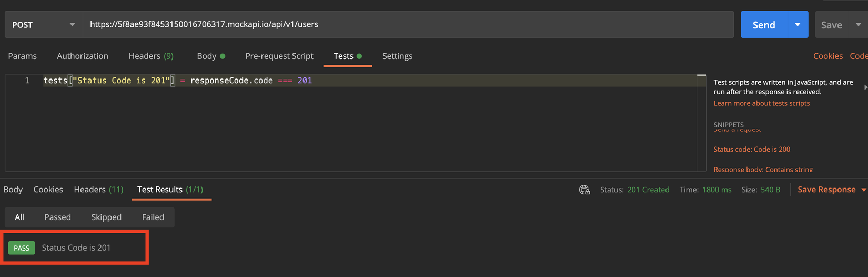Click the Save button
The width and height of the screenshot is (868, 277).
(831, 25)
